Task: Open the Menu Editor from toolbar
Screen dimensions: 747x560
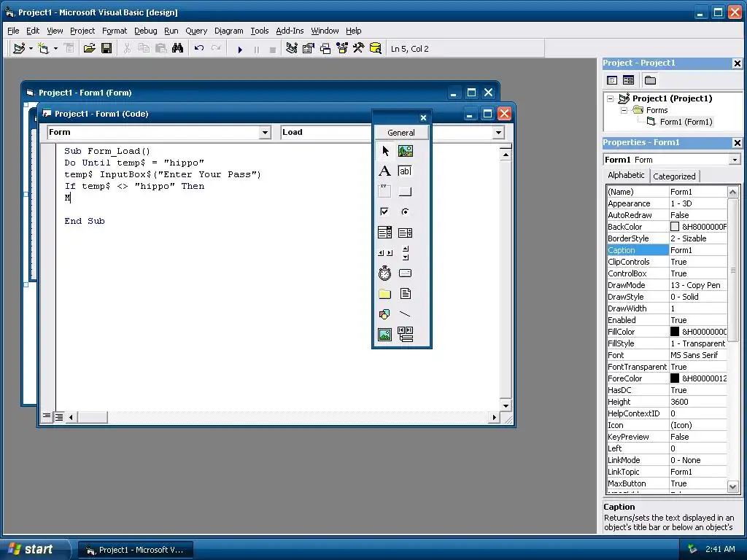Action: pyautogui.click(x=69, y=49)
